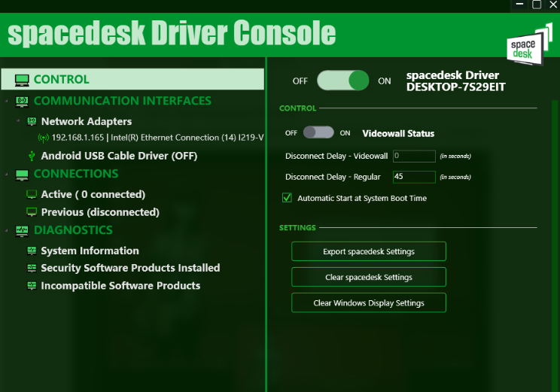This screenshot has width=560, height=392.
Task: Click the Active connections monitor icon
Action: coord(32,194)
